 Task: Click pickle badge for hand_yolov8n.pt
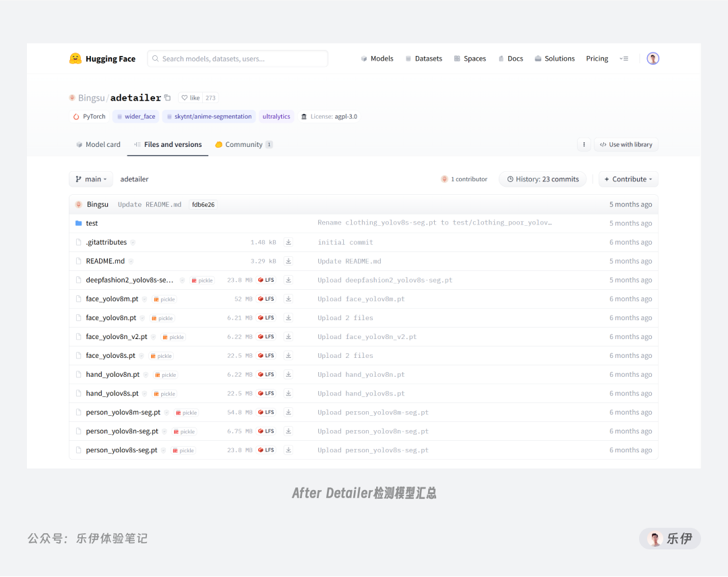click(x=165, y=375)
